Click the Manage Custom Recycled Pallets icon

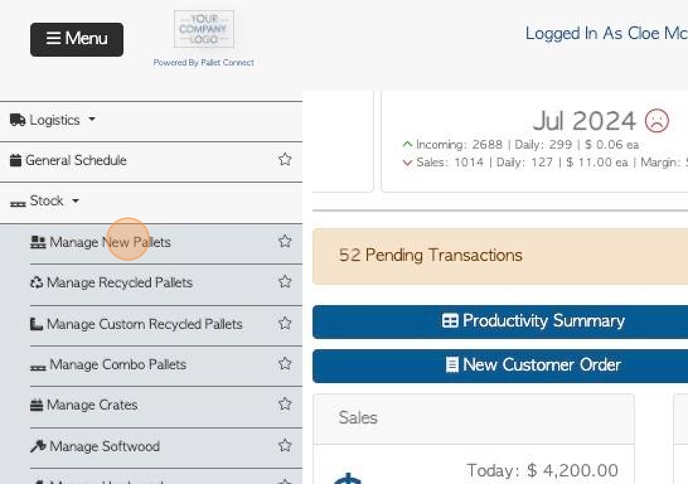[x=36, y=324]
